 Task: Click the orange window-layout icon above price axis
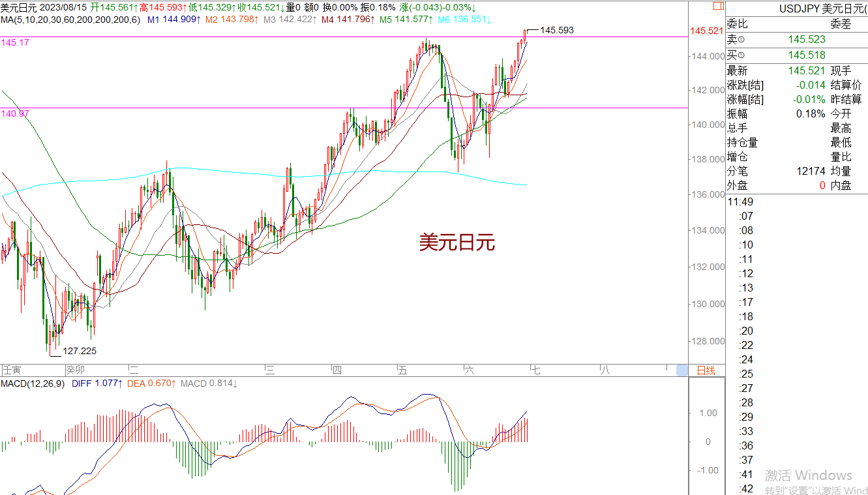pos(718,6)
